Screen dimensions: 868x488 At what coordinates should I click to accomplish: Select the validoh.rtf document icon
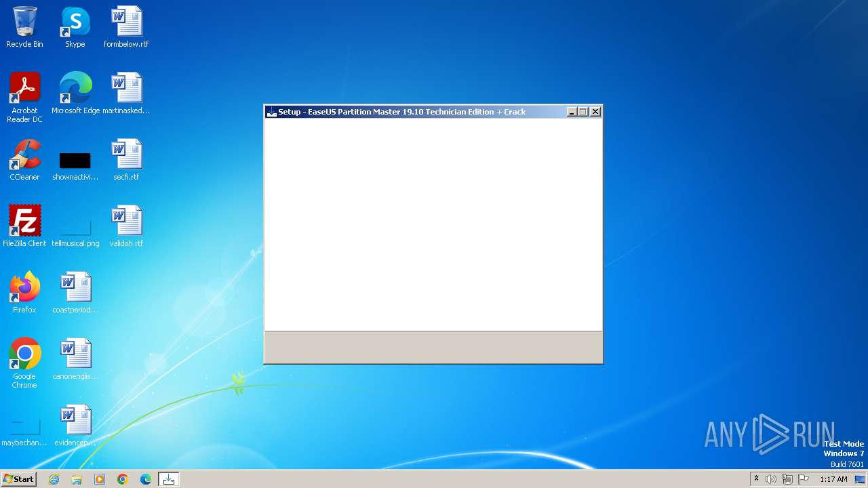(x=126, y=226)
